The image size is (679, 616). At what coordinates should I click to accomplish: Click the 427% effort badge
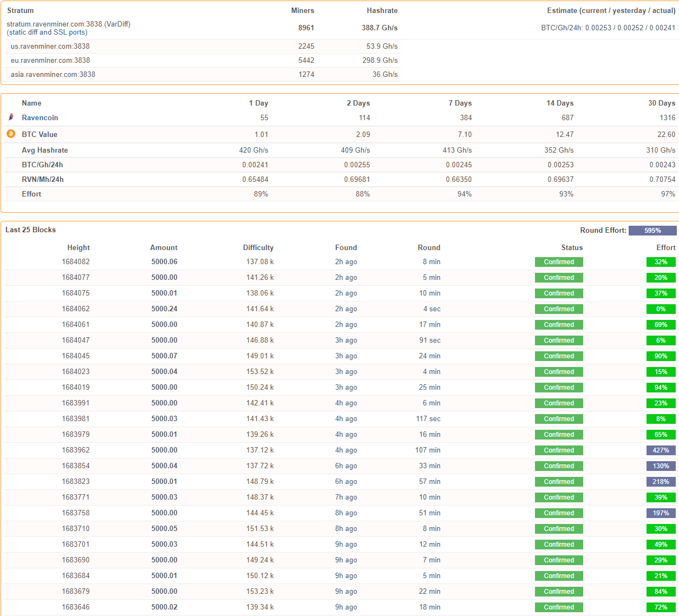click(x=661, y=450)
